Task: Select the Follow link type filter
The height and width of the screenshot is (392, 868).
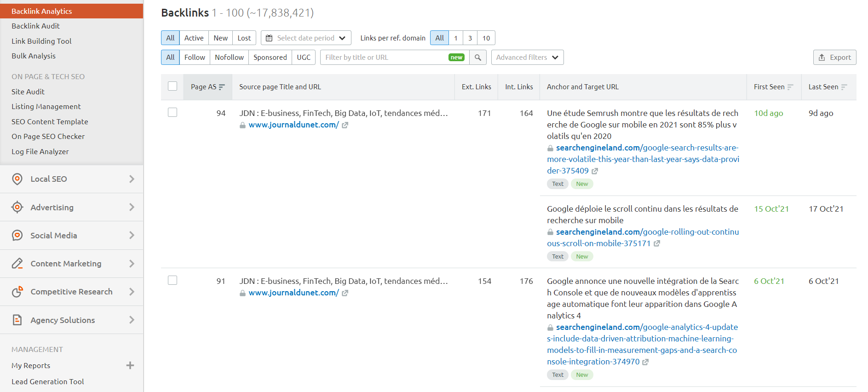Action: tap(195, 58)
